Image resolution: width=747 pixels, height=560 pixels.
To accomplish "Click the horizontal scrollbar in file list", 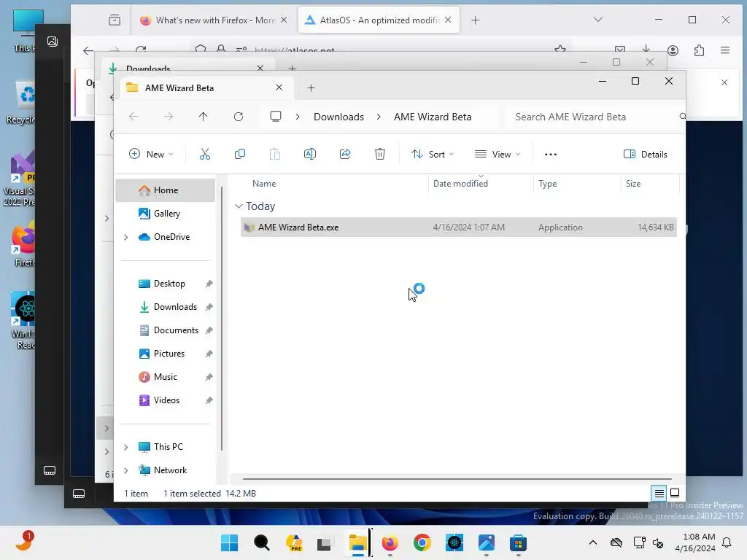I will click(x=457, y=478).
